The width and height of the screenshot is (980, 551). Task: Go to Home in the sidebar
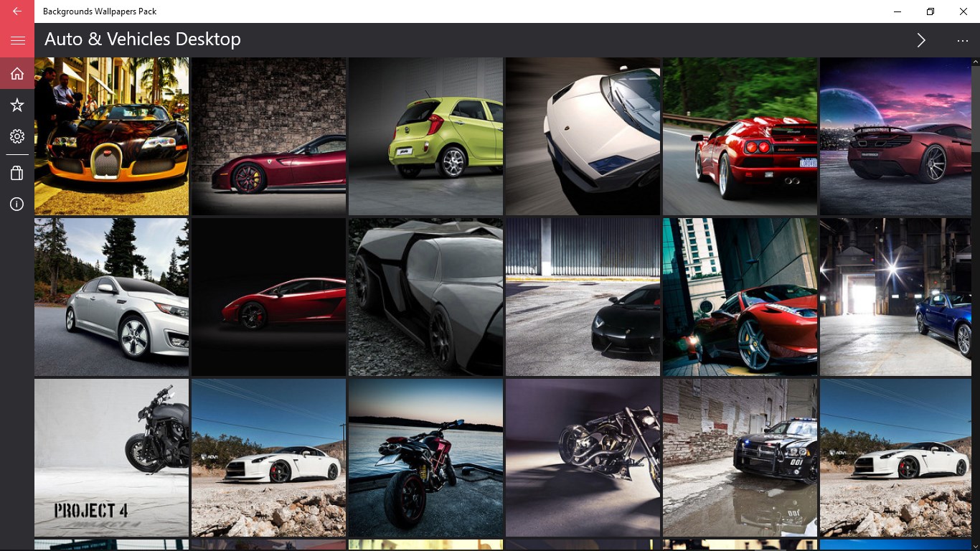tap(17, 73)
